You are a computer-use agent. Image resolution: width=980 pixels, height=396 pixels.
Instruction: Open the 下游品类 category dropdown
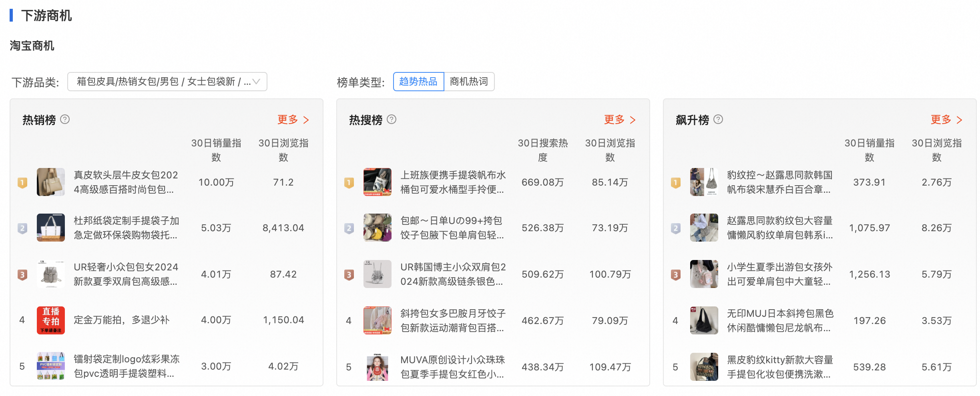pyautogui.click(x=167, y=82)
